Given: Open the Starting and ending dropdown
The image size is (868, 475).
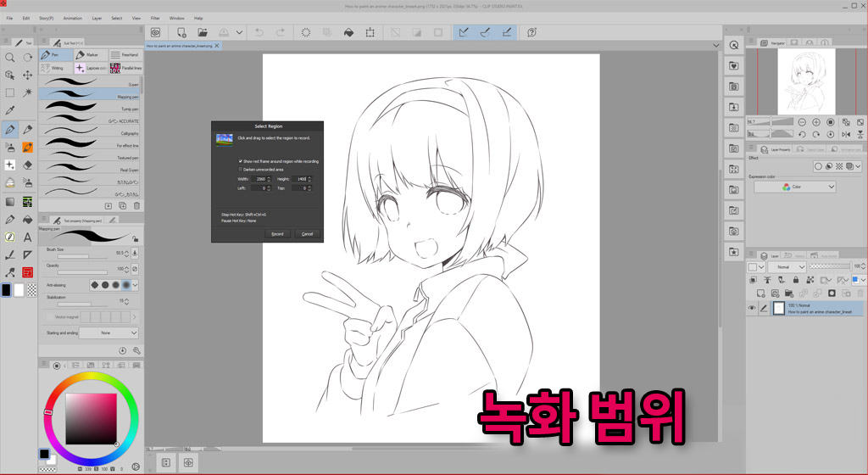Looking at the screenshot, I should coord(109,333).
